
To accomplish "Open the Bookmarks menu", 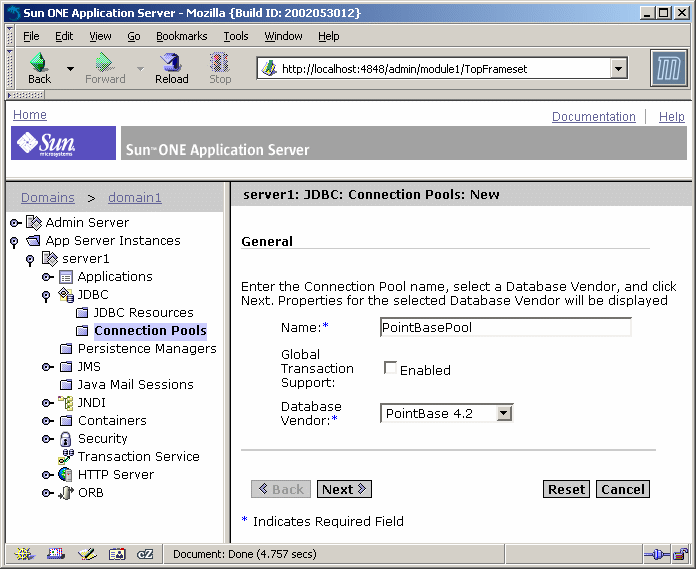I will (182, 36).
